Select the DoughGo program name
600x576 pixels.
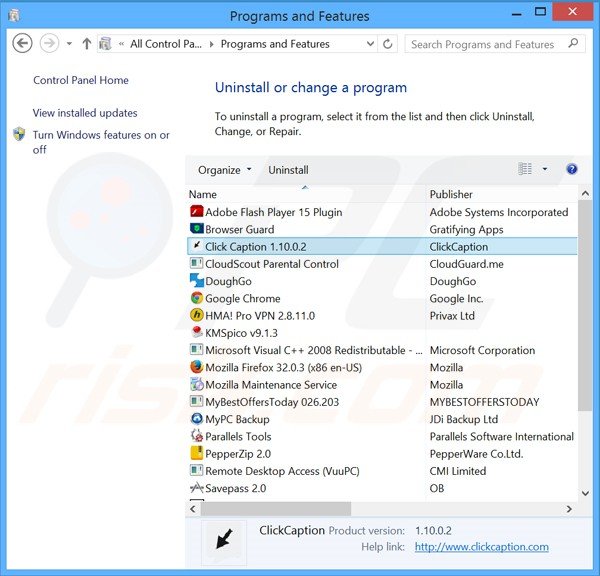(x=228, y=281)
